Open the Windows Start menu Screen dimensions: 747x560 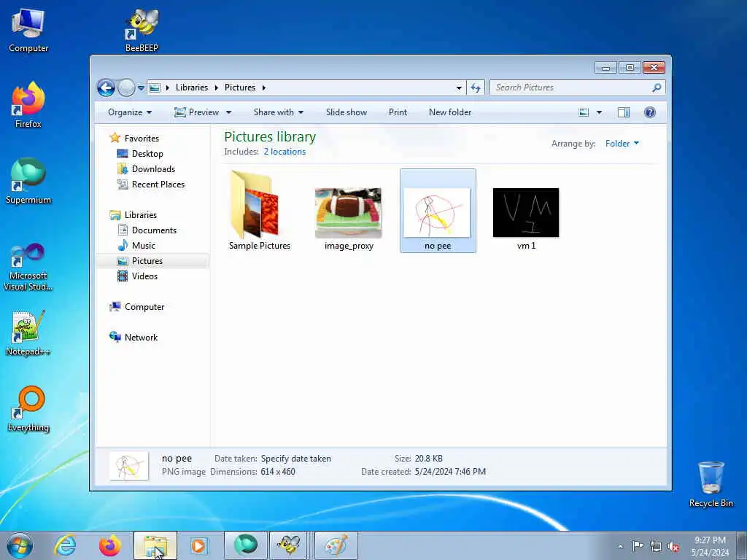click(20, 545)
